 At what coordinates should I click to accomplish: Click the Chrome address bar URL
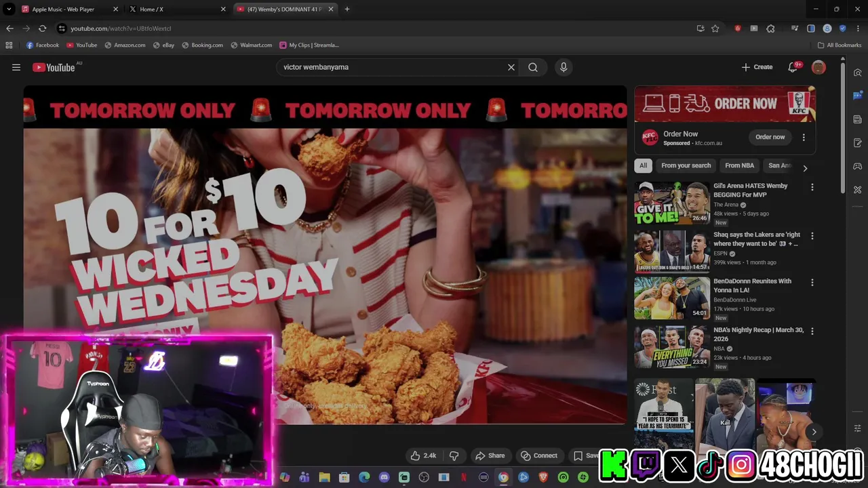pyautogui.click(x=121, y=28)
